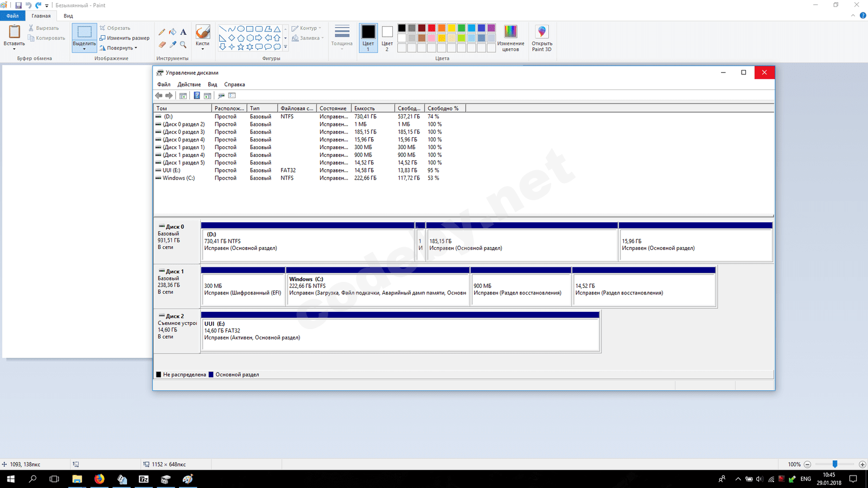868x488 pixels.
Task: Click the Magnifier tool
Action: [x=183, y=44]
